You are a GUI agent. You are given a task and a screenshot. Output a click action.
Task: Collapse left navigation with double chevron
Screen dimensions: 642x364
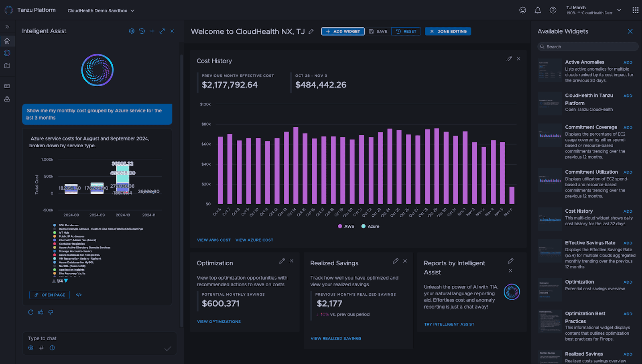coord(7,26)
